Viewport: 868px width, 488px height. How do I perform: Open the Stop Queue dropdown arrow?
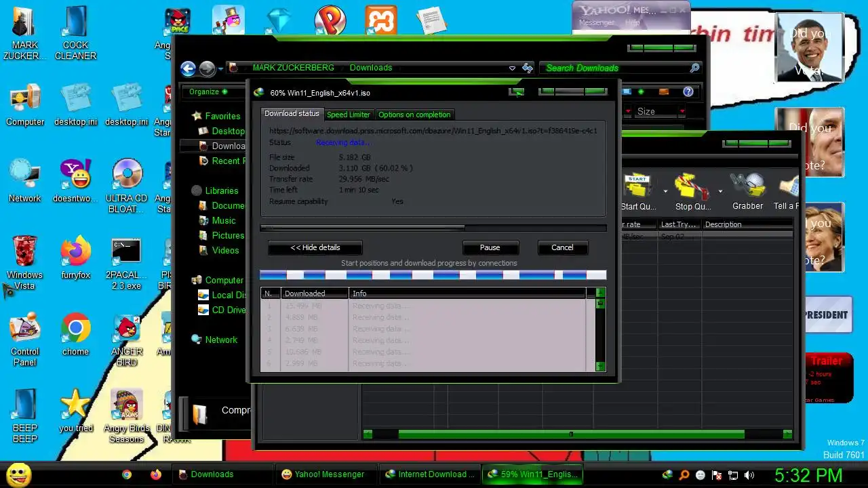tap(720, 192)
